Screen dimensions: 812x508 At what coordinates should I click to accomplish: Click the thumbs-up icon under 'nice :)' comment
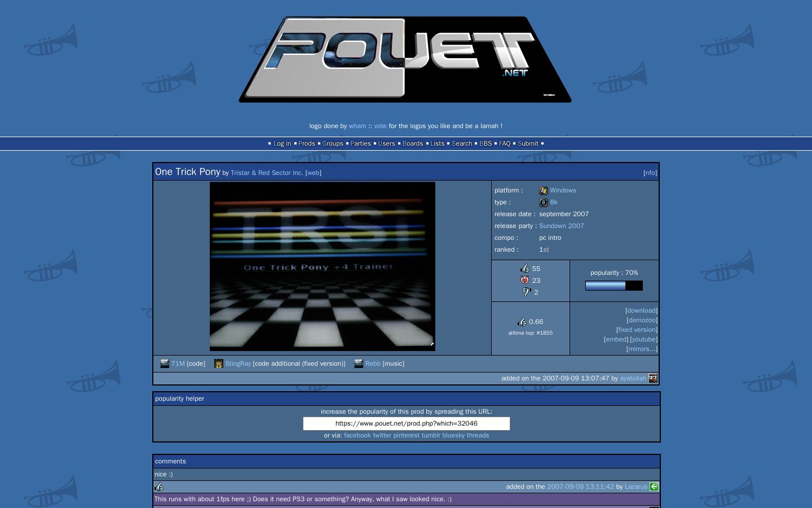pos(159,487)
